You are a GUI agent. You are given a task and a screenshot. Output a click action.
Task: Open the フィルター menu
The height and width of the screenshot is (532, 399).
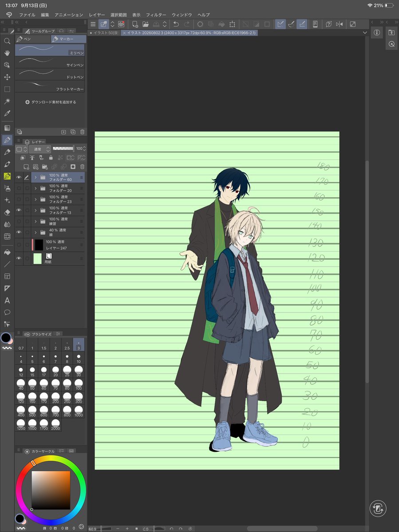point(156,15)
